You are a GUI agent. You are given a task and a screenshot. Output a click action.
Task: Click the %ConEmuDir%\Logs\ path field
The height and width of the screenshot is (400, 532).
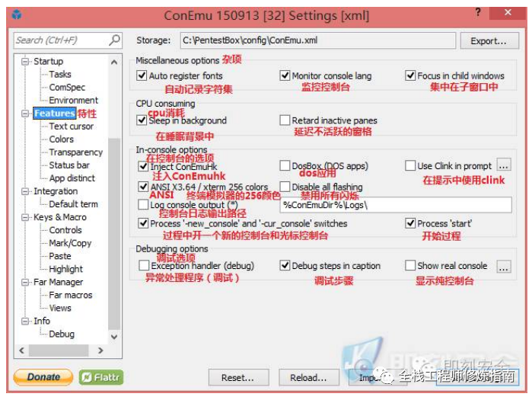click(x=396, y=205)
